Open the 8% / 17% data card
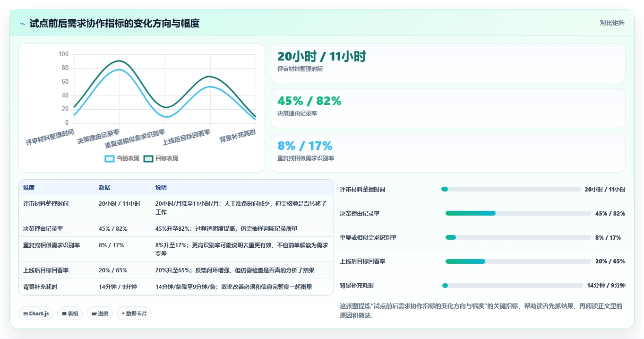Image resolution: width=644 pixels, height=339 pixels. (x=448, y=153)
